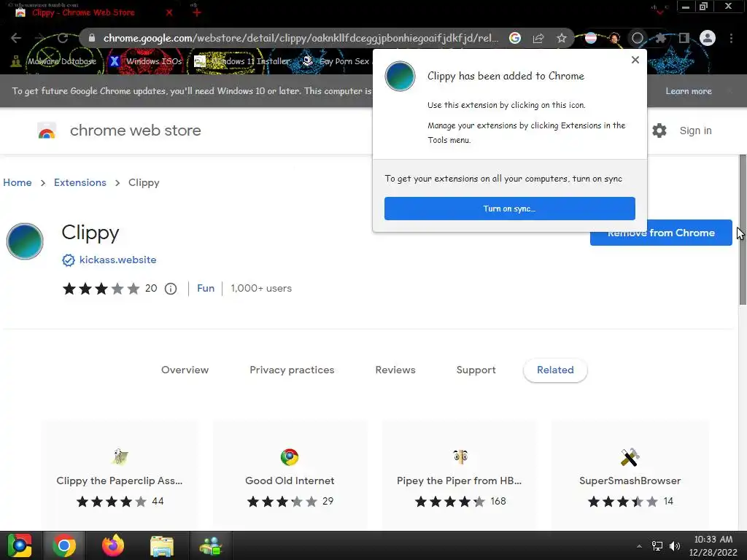
Task: Open the Fun category link
Action: pyautogui.click(x=206, y=288)
